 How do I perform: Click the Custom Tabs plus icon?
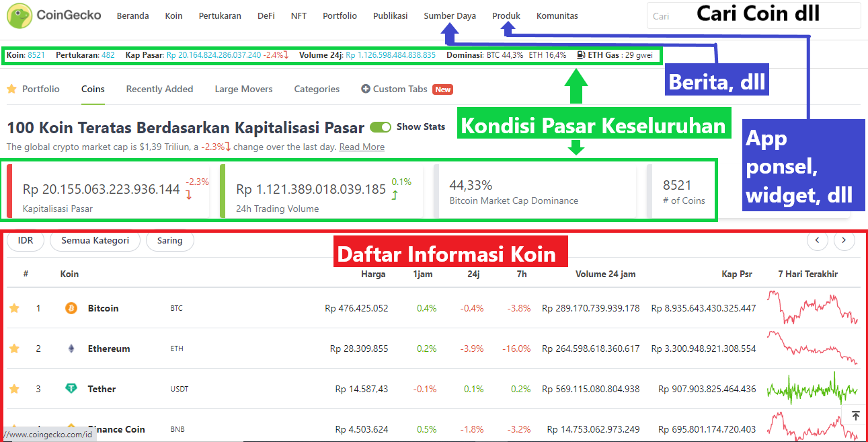366,89
